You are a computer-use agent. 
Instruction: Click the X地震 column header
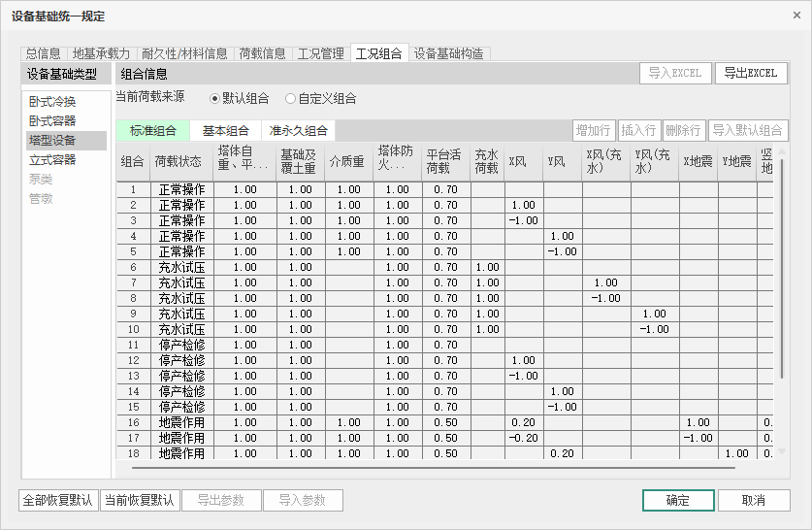[698, 162]
